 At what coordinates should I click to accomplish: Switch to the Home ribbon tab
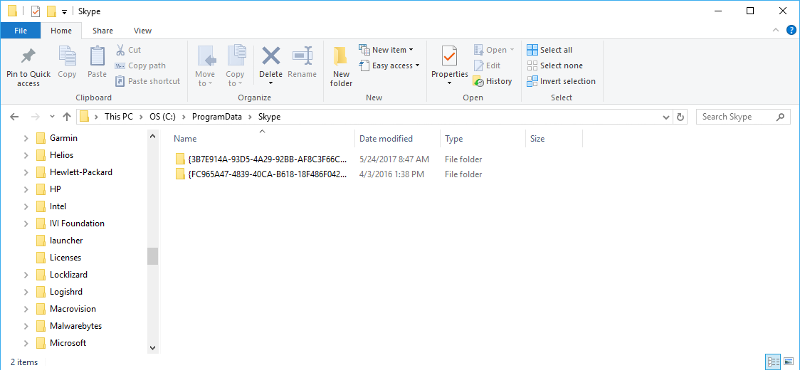[61, 31]
